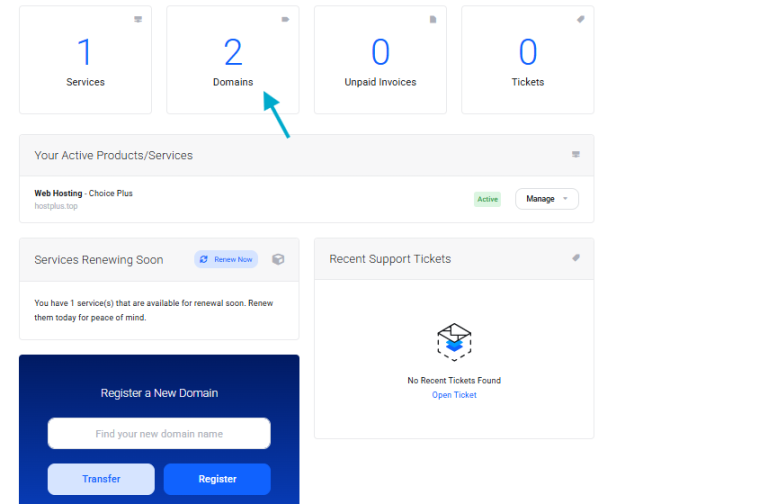
Task: Click the empty inbox illustration
Action: click(x=454, y=342)
